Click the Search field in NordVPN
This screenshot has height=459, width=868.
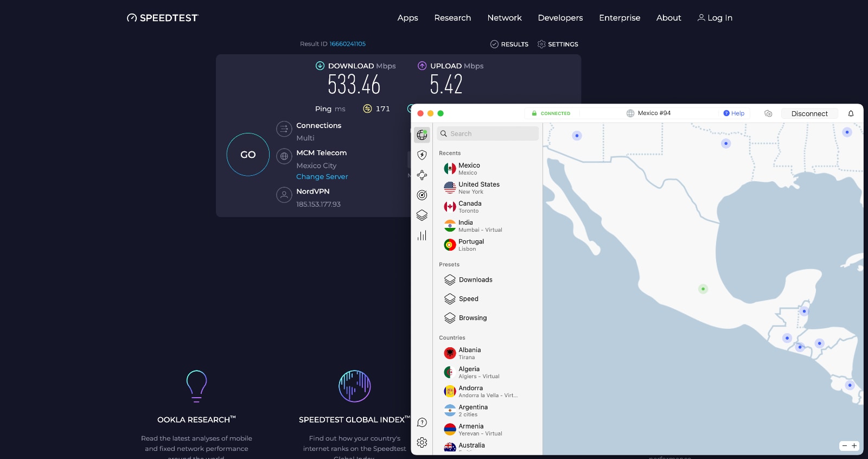click(x=488, y=133)
